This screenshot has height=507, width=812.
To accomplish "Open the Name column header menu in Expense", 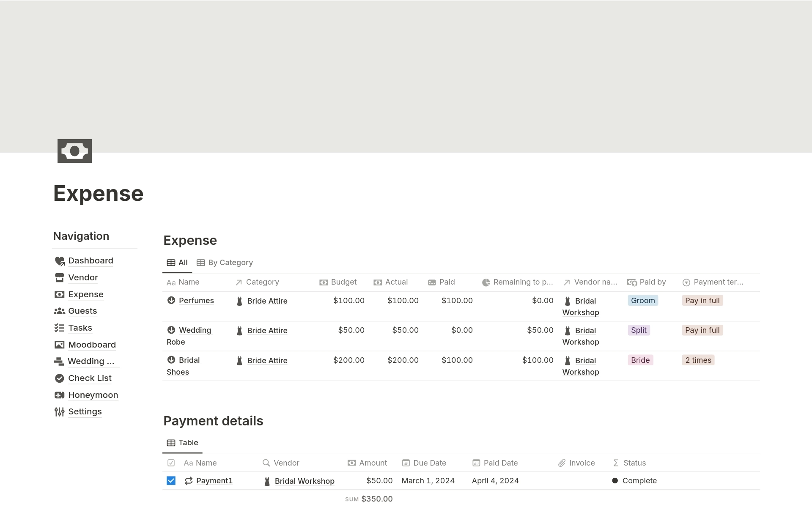I will tap(183, 282).
